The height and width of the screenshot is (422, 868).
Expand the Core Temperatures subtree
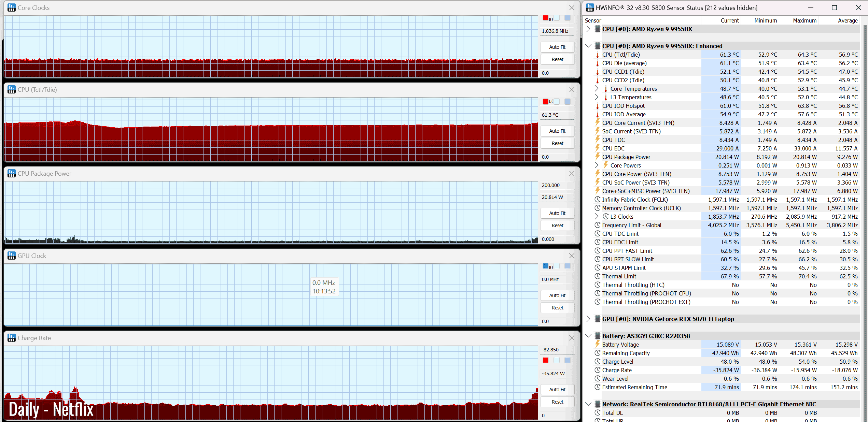[x=597, y=88]
